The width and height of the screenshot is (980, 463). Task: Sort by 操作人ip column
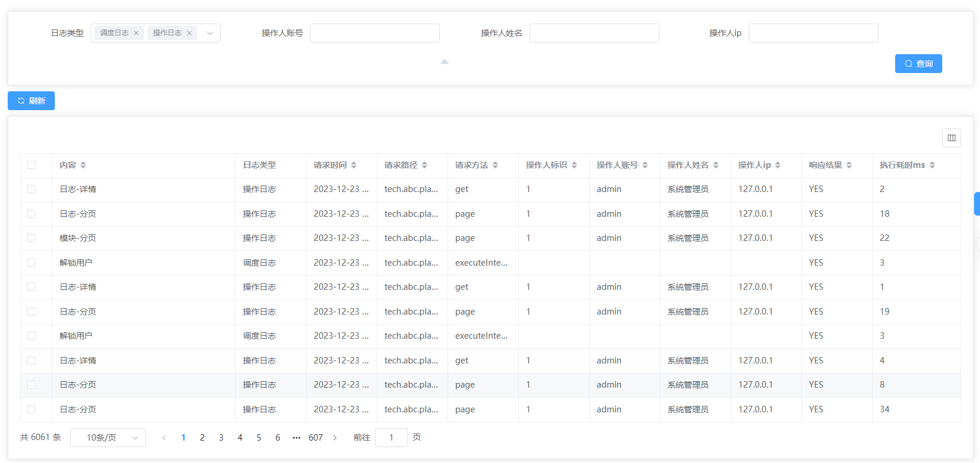[778, 165]
